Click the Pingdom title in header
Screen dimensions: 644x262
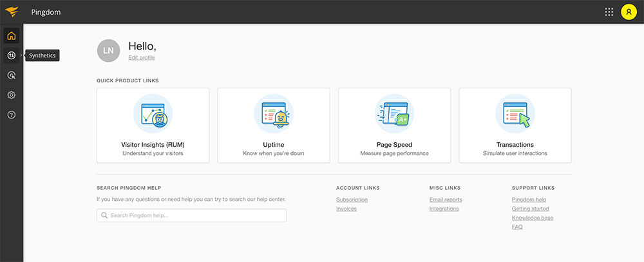click(46, 12)
